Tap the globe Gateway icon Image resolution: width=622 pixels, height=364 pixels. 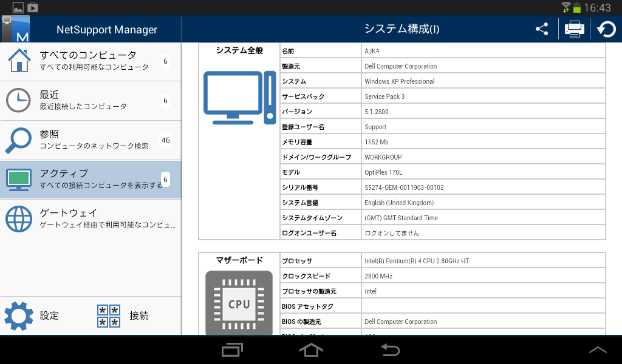pos(19,218)
